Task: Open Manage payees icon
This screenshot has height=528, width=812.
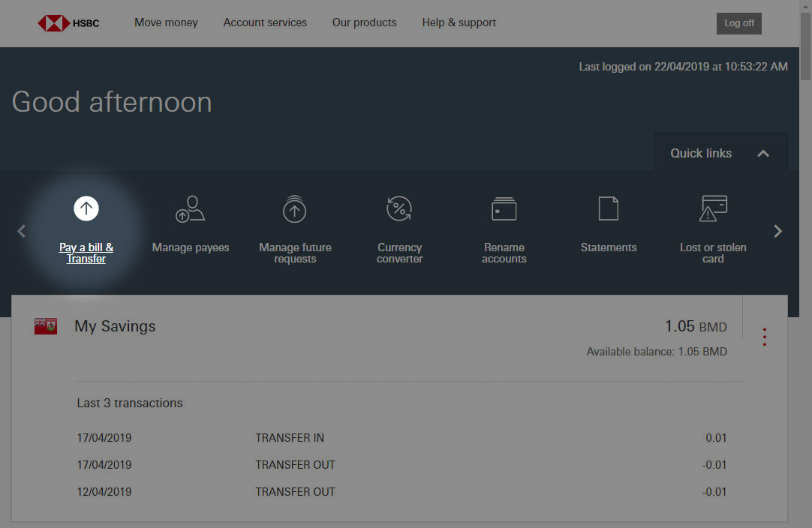Action: [x=191, y=208]
